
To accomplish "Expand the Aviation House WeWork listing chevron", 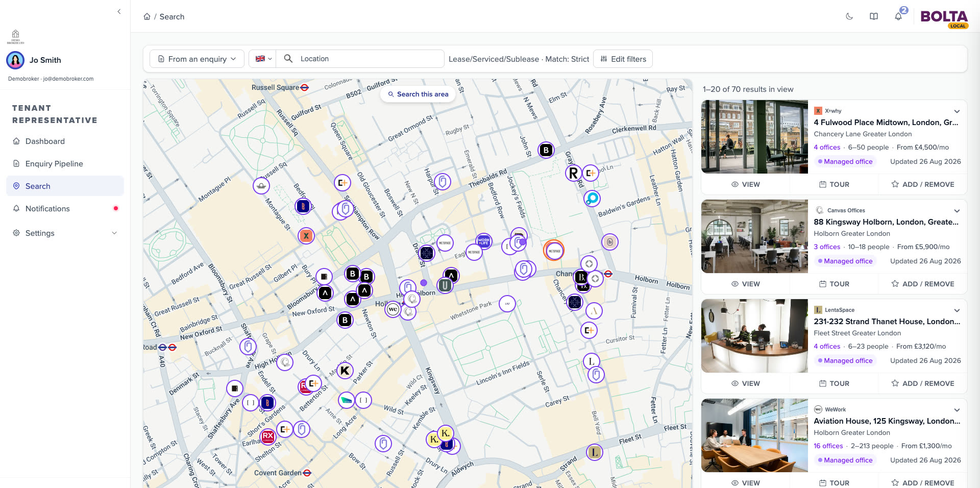I will (957, 410).
